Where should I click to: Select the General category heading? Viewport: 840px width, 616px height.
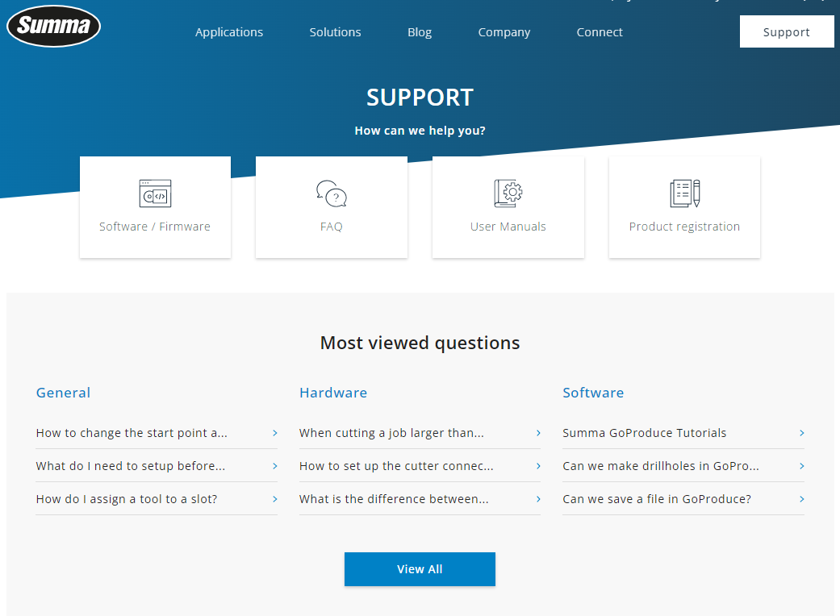pos(63,393)
